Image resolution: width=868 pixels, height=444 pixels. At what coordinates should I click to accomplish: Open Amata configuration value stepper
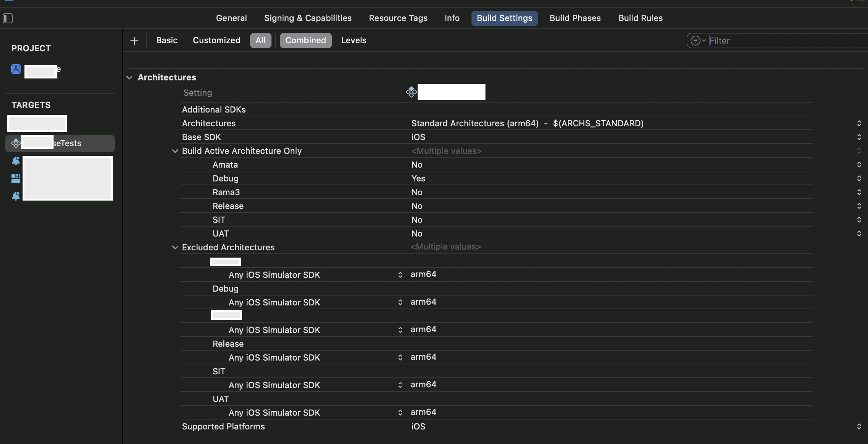pyautogui.click(x=859, y=165)
